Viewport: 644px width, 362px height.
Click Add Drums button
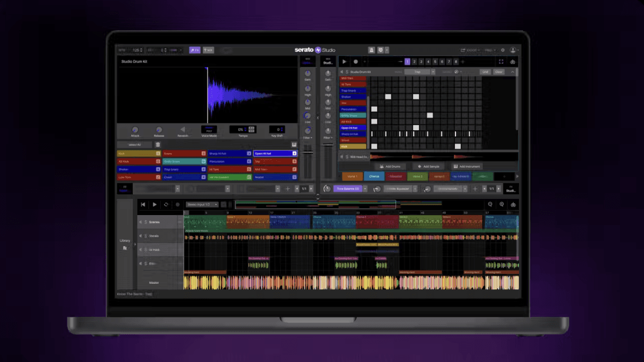point(390,166)
